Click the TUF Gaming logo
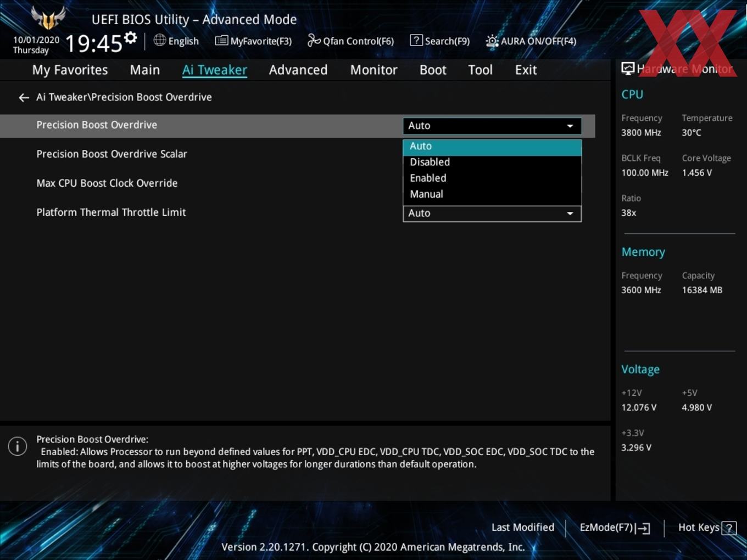This screenshot has width=747, height=560. (x=48, y=18)
